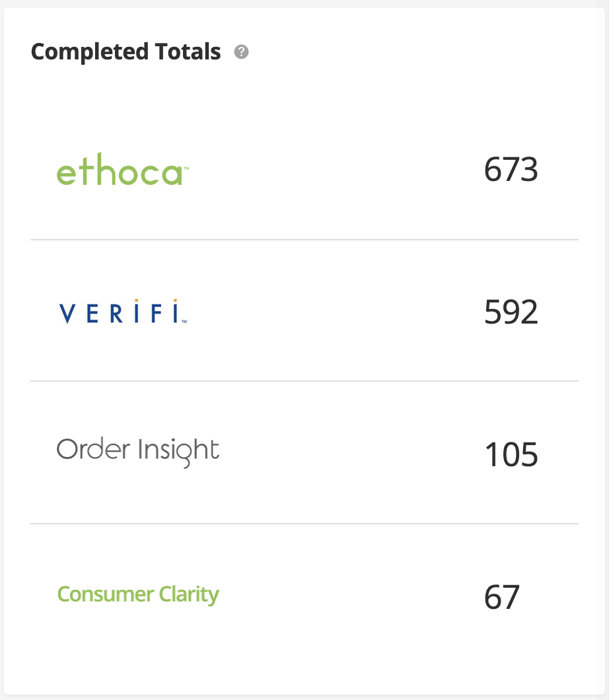Select the Order Insight total 105
Screen dimensions: 609x700
point(511,454)
